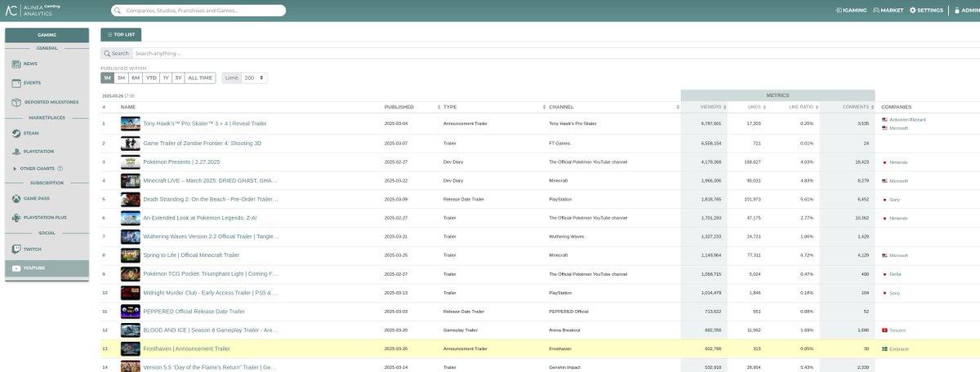The height and width of the screenshot is (372, 980).
Task: Open the Limit 200 dropdown
Action: click(254, 78)
